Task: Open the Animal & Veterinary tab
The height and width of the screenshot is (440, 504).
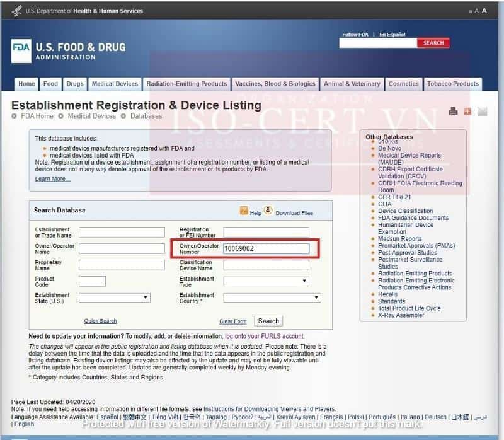Action: 352,84
